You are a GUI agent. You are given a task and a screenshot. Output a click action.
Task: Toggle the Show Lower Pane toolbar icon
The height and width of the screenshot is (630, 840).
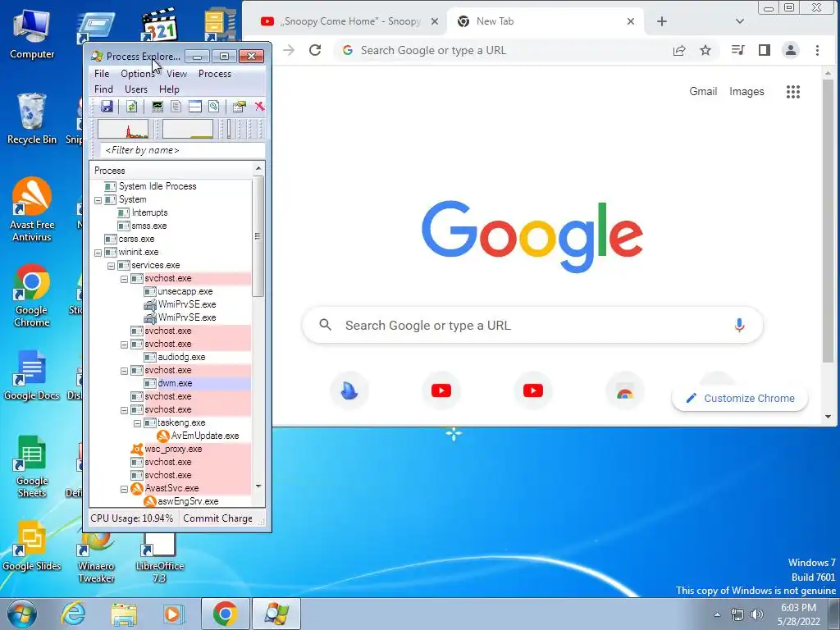195,106
